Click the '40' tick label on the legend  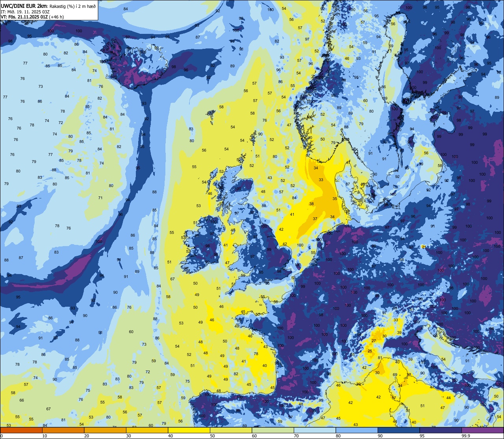[170, 436]
